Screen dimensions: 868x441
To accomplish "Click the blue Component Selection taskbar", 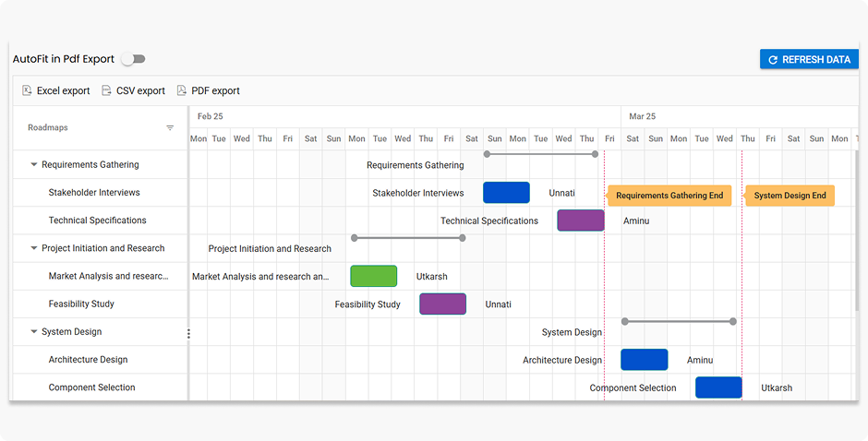I will point(718,387).
